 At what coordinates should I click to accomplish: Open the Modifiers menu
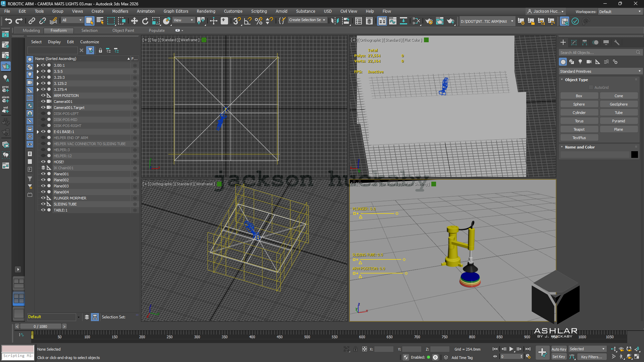[x=120, y=11]
